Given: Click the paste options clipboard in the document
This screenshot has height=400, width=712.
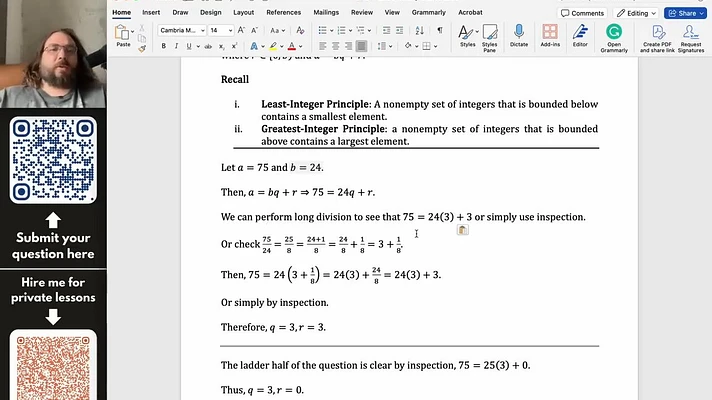Looking at the screenshot, I should [462, 230].
